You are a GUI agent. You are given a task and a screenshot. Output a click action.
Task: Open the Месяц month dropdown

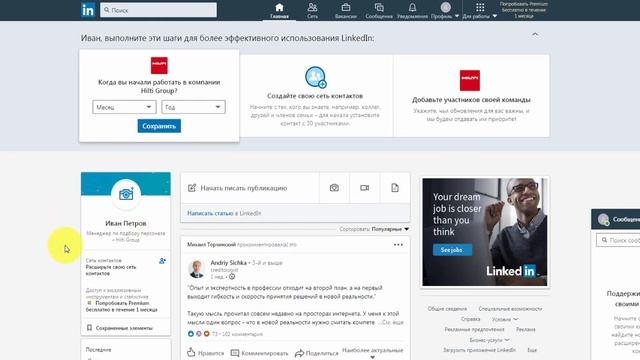point(124,107)
